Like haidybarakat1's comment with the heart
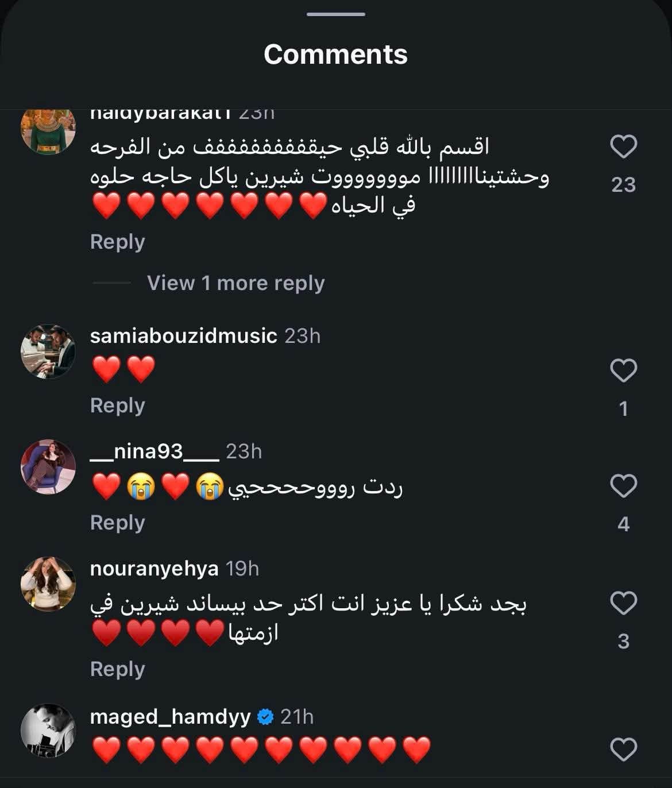672x788 pixels. coord(623,147)
